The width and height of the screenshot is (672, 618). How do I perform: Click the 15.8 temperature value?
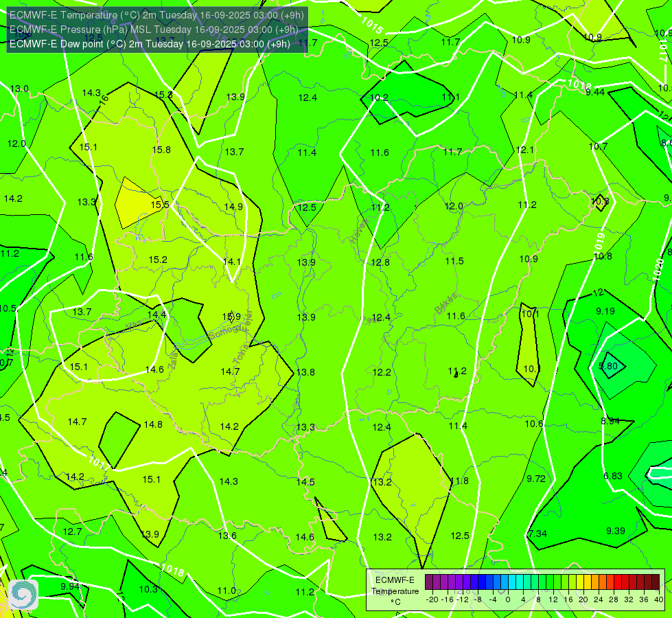tap(161, 150)
